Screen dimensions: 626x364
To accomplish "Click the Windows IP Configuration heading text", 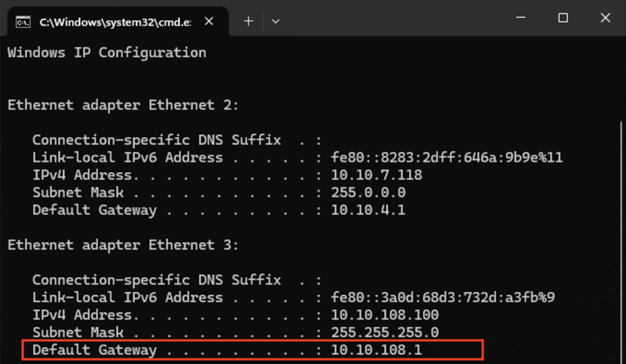I will [106, 53].
